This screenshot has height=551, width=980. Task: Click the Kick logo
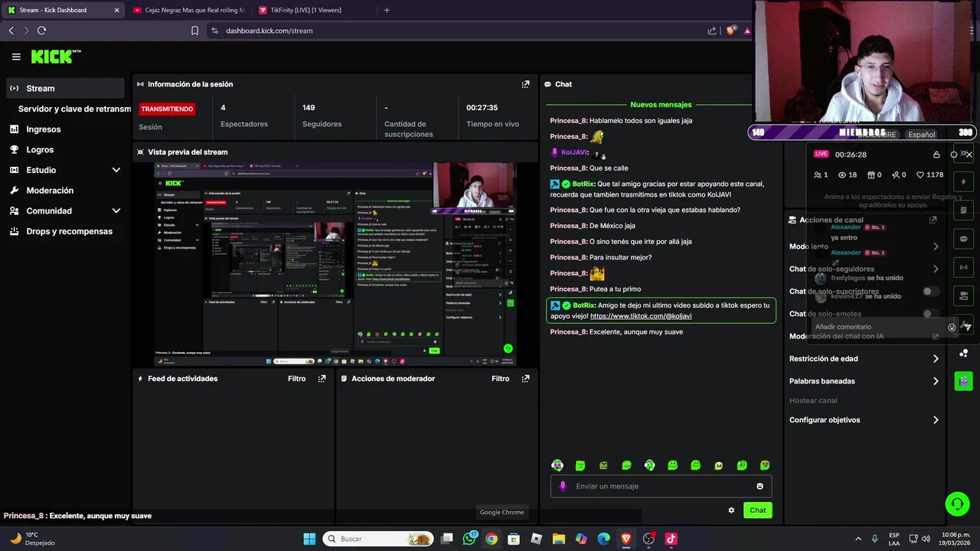coord(56,57)
